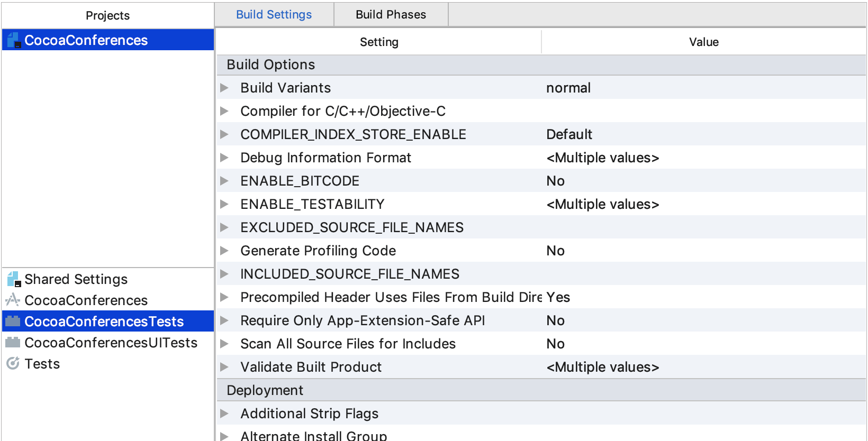Image resolution: width=868 pixels, height=441 pixels.
Task: Click the Build Options section header
Action: pyautogui.click(x=541, y=65)
